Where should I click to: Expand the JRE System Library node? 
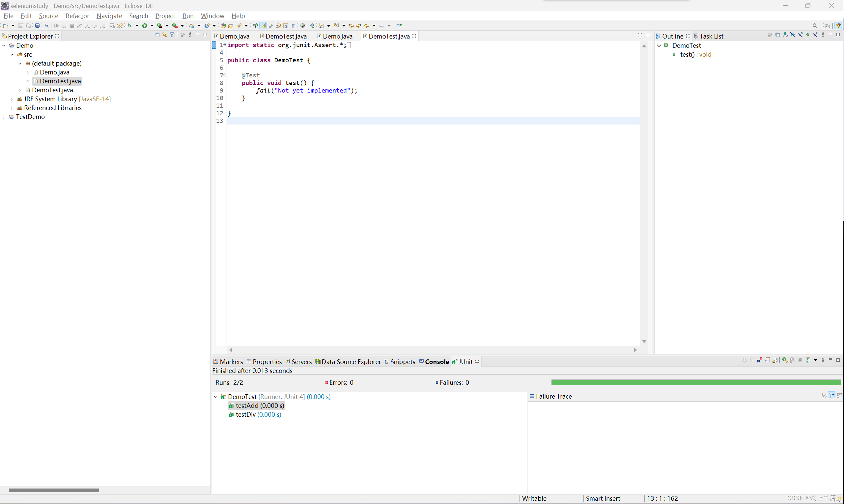point(12,99)
